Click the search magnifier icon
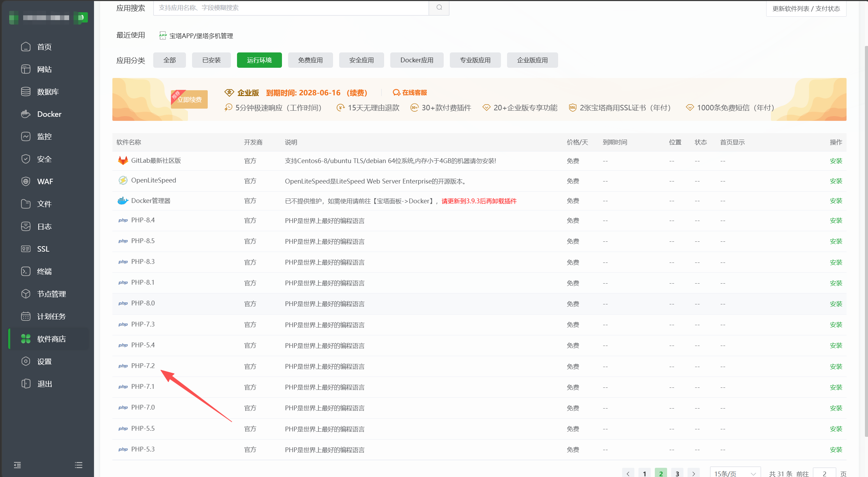The height and width of the screenshot is (477, 868). coord(439,7)
